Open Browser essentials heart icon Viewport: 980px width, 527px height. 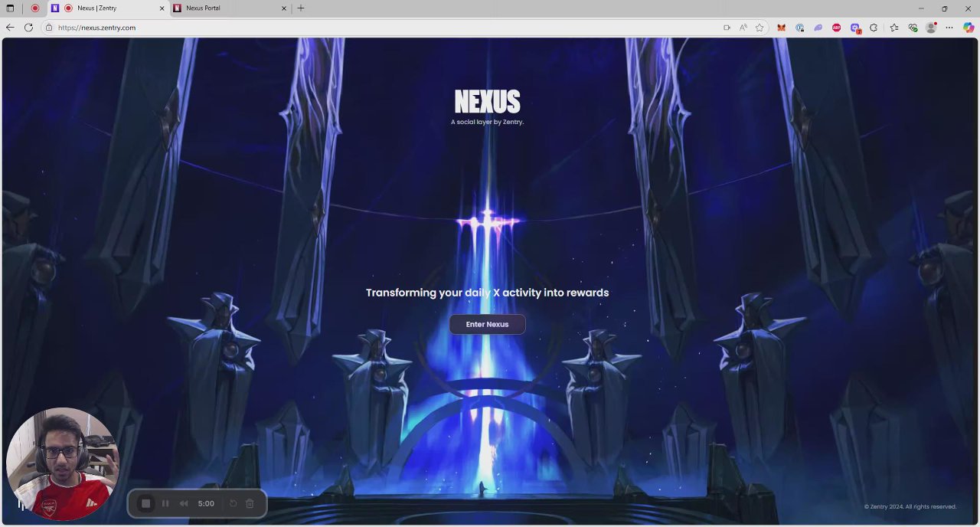(x=913, y=28)
